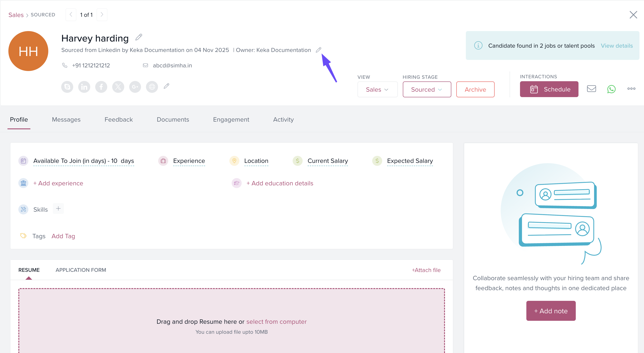This screenshot has width=644, height=353.
Task: Expand the Sales view dropdown
Action: 377,90
